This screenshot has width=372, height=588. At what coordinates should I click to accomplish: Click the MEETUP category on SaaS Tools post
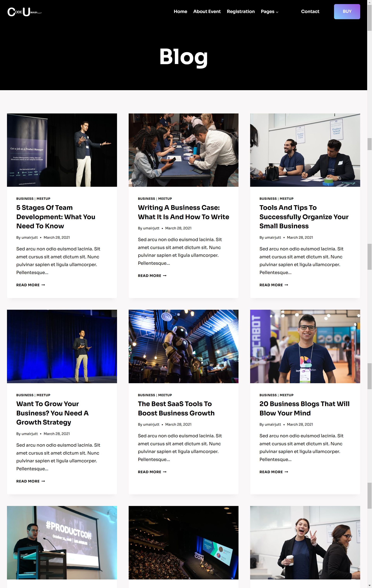pyautogui.click(x=165, y=395)
